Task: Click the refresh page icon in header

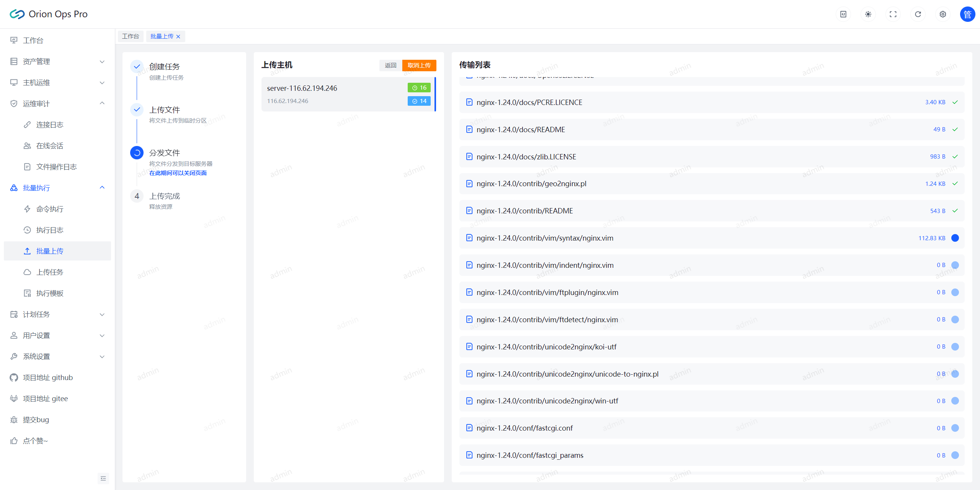Action: (918, 14)
